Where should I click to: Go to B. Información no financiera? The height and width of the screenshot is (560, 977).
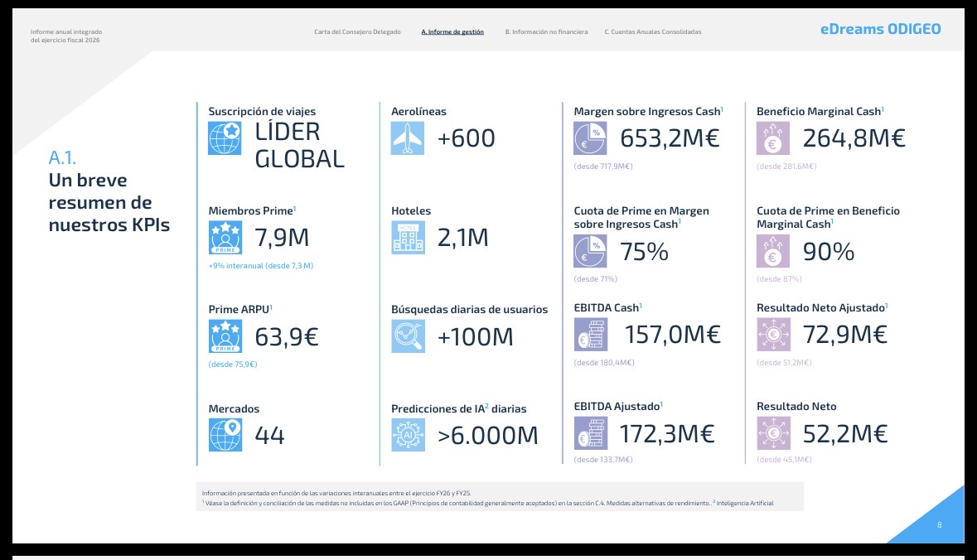[x=546, y=31]
